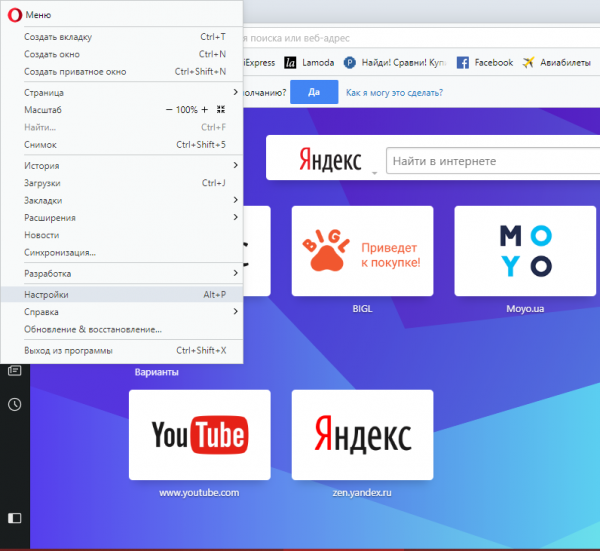Click the Lamoda bookmark icon
600x551 pixels.
point(290,62)
